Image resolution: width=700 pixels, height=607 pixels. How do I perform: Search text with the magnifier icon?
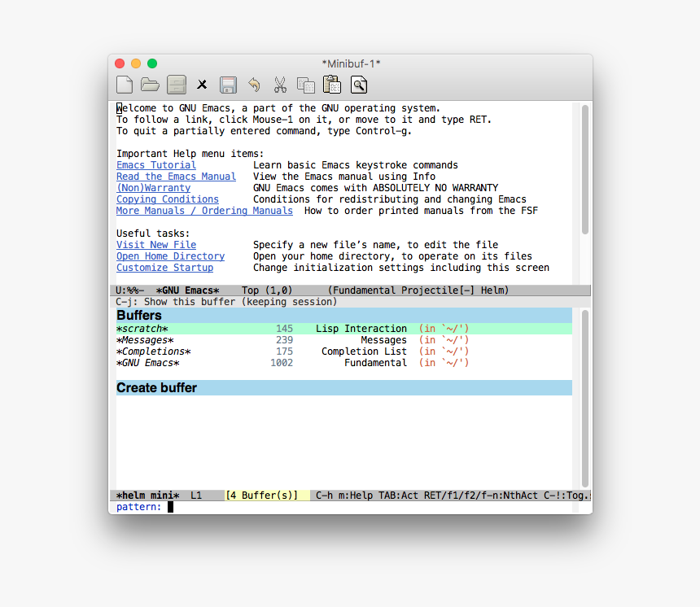pos(358,85)
